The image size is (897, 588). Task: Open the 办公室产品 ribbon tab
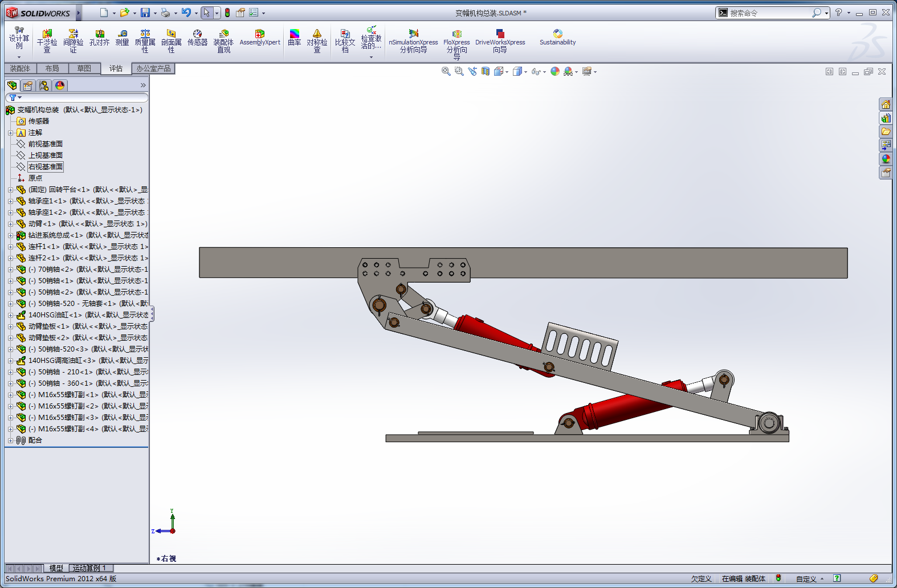[153, 68]
